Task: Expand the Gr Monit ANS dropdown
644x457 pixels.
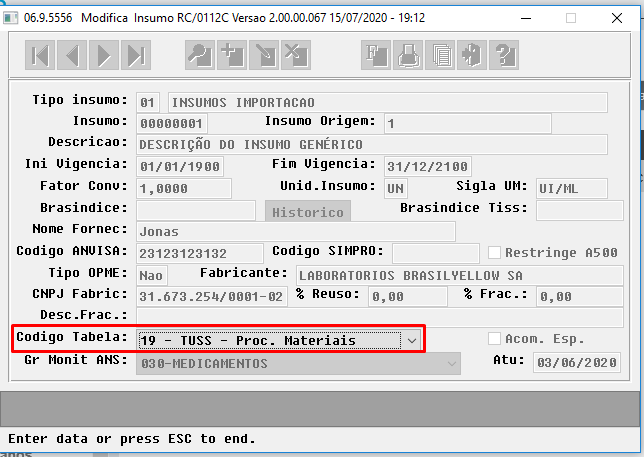Action: pyautogui.click(x=451, y=364)
